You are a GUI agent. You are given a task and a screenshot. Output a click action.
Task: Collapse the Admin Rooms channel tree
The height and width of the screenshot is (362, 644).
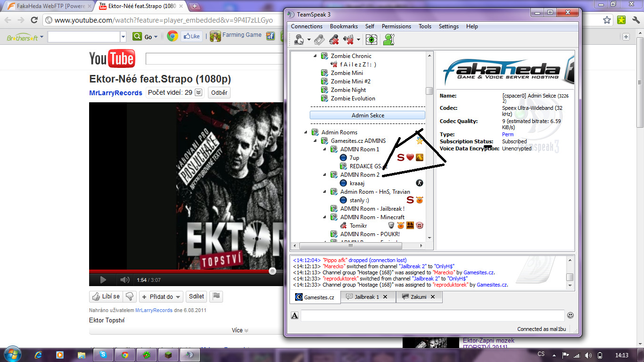[x=305, y=132]
